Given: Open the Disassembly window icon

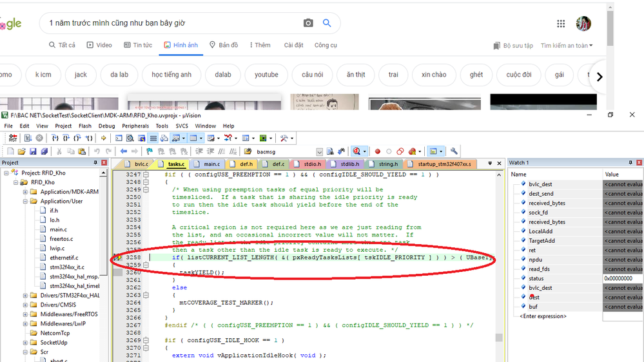Looking at the screenshot, I should pyautogui.click(x=130, y=138).
